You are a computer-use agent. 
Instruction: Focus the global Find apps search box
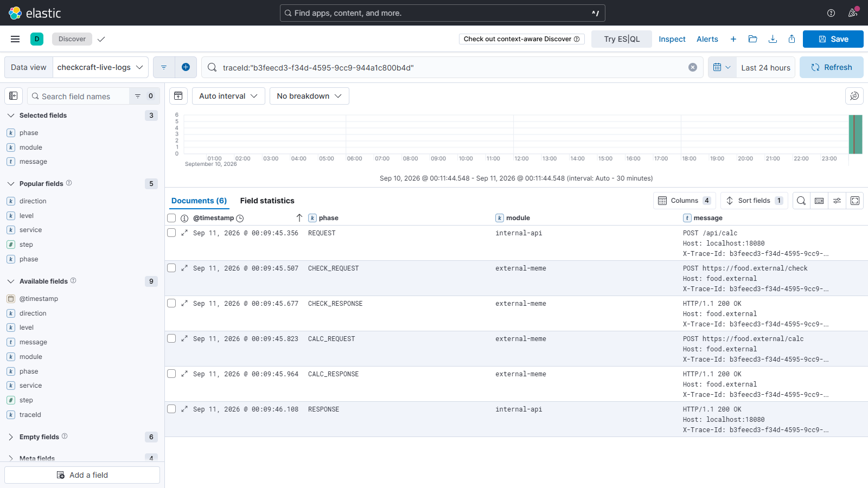442,13
